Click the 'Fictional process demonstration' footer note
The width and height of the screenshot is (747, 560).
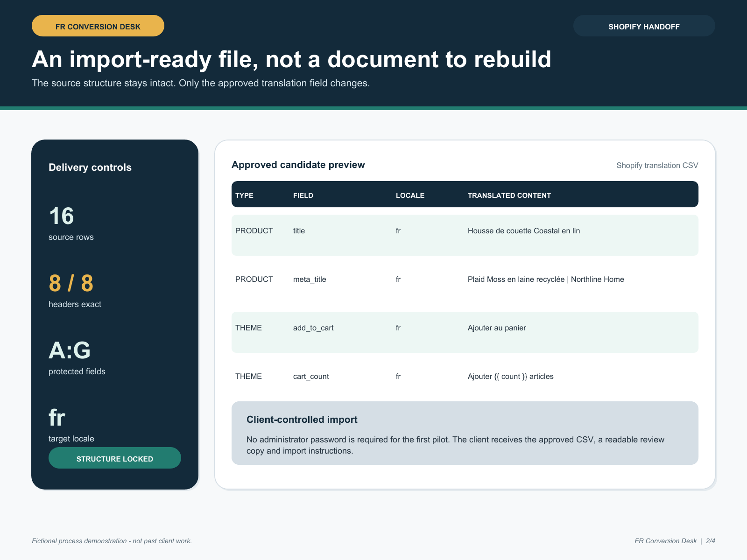point(112,541)
